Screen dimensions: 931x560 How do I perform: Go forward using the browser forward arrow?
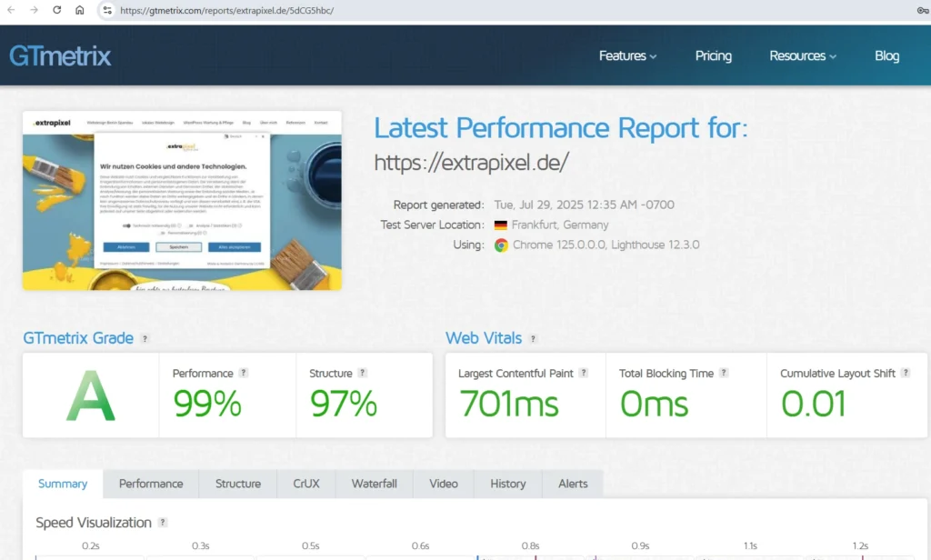[34, 10]
